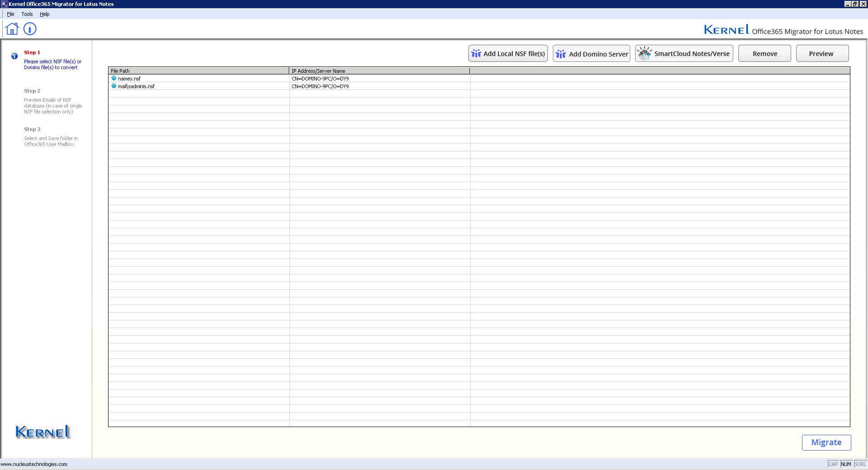Click the Preview button
The width and height of the screenshot is (868, 470).
pyautogui.click(x=822, y=53)
